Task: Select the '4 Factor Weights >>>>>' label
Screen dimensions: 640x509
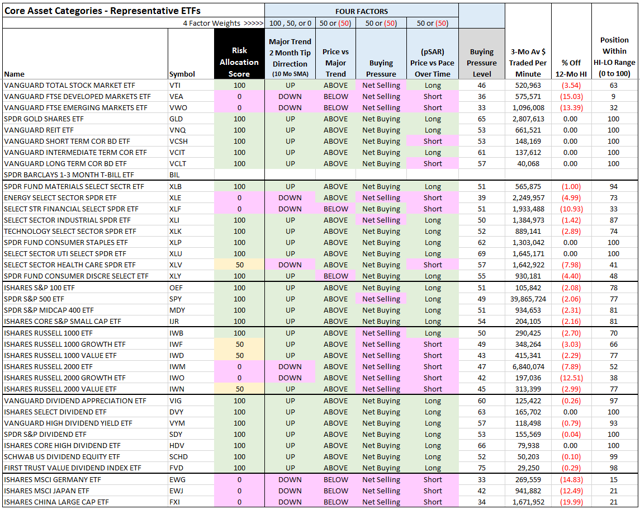Action: tap(223, 23)
